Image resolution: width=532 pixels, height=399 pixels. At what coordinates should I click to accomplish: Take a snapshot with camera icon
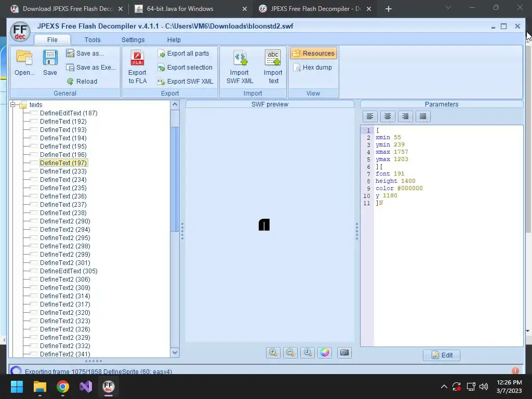(x=344, y=353)
